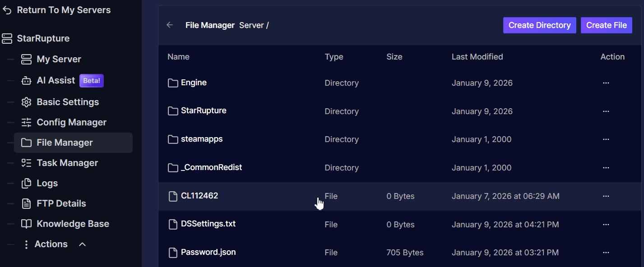The width and height of the screenshot is (644, 267).
Task: Select File Manager in sidebar
Action: pos(65,143)
